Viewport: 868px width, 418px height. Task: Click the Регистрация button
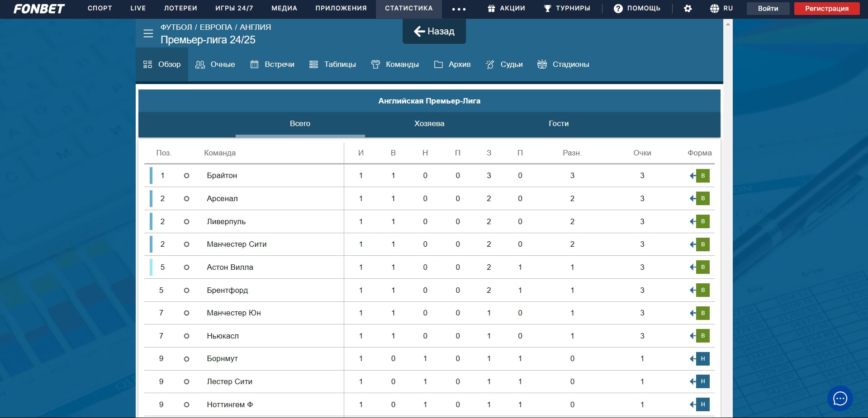click(x=827, y=9)
